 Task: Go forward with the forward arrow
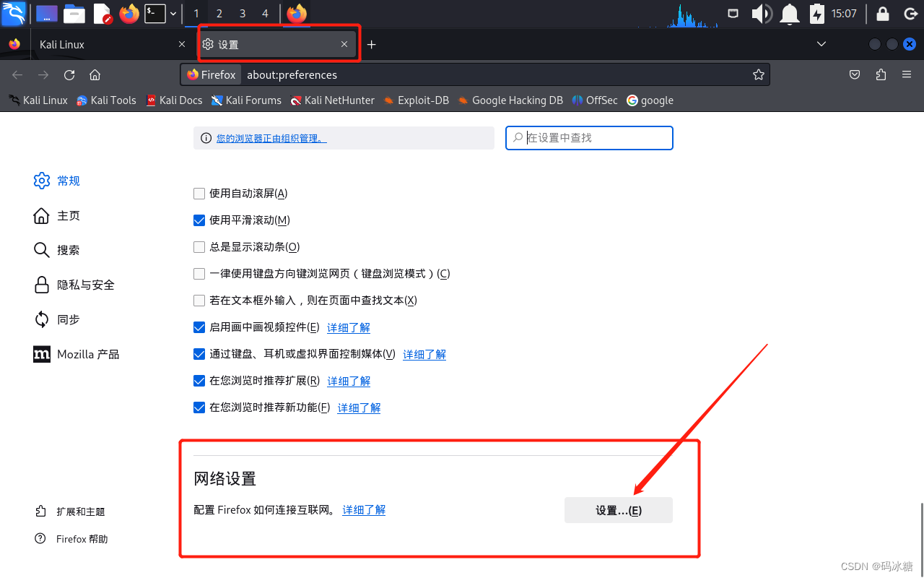coord(43,74)
